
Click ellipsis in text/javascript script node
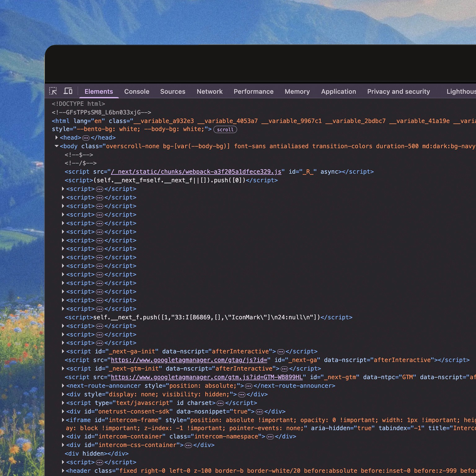coord(220,403)
